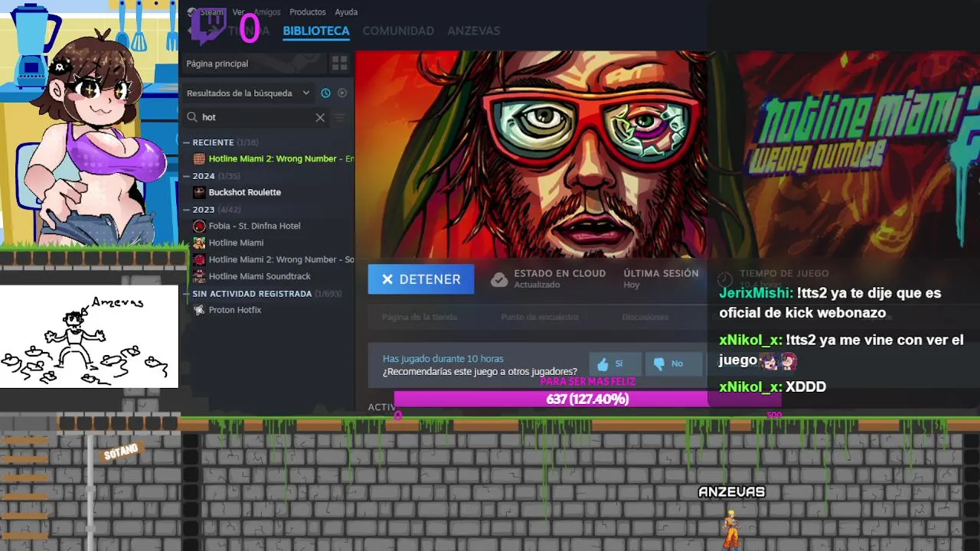Click the pink 637 (127.40%) goal bar
Viewport: 980px width, 551px height.
pos(587,399)
